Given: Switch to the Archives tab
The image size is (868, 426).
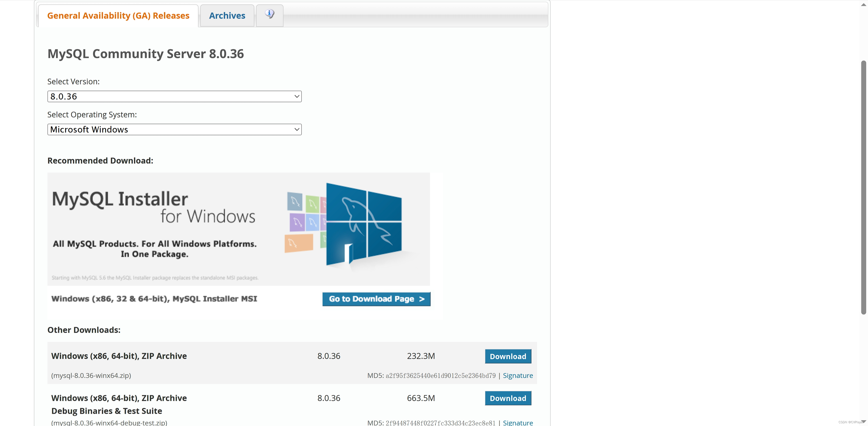Looking at the screenshot, I should [x=227, y=16].
